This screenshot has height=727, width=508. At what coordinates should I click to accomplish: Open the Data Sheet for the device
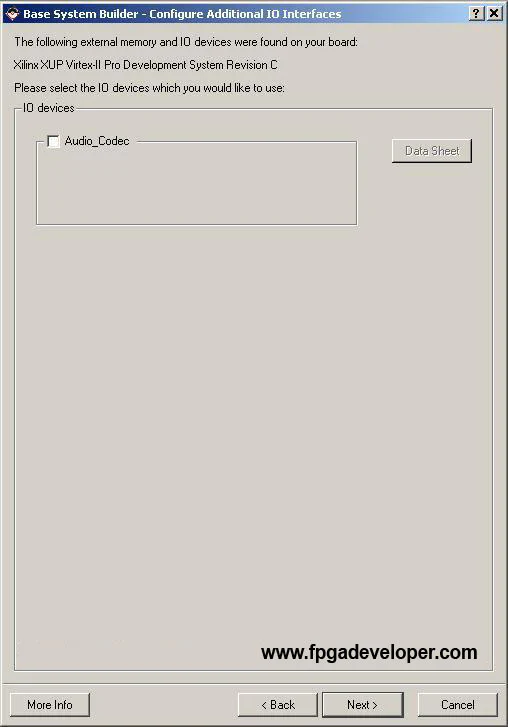coord(432,151)
